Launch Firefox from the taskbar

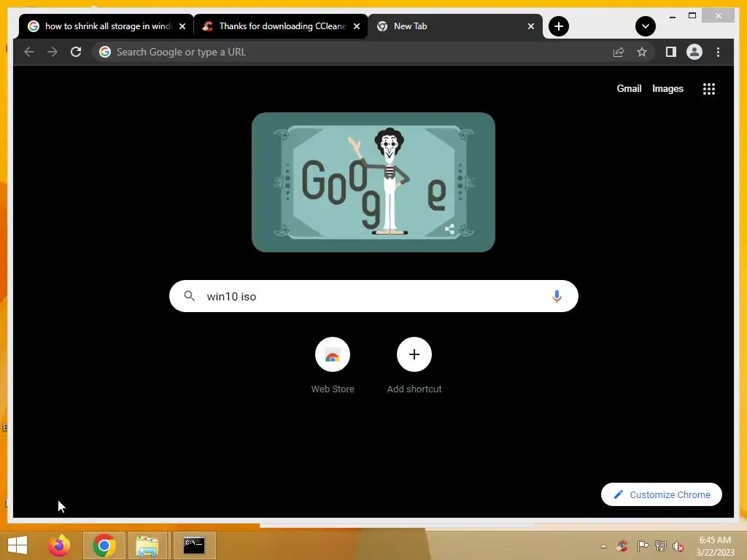(58, 545)
